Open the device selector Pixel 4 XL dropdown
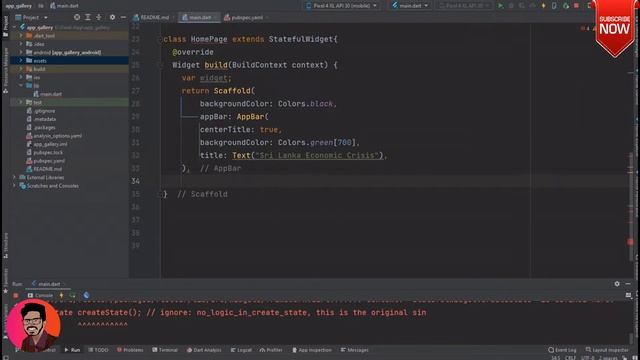 pyautogui.click(x=342, y=6)
